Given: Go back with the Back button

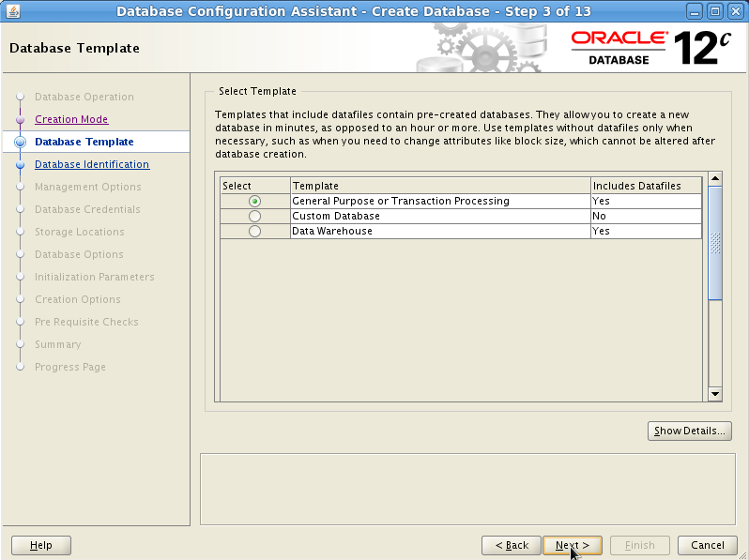Looking at the screenshot, I should point(512,545).
